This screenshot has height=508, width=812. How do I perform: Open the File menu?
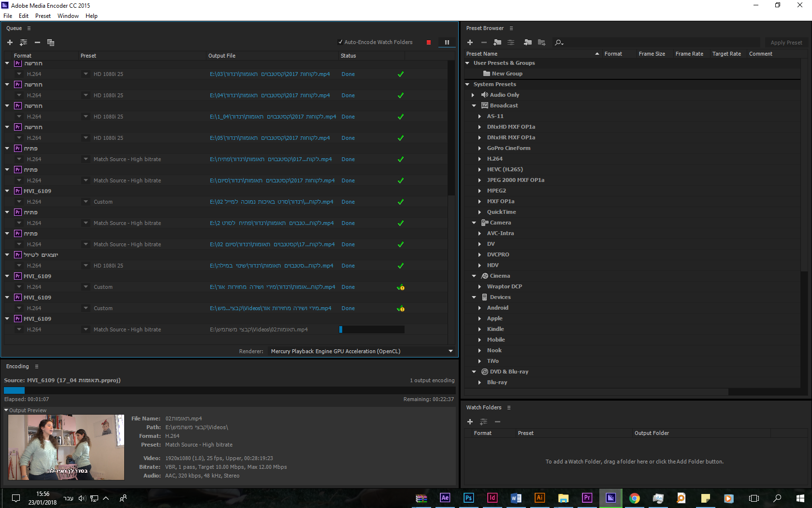click(8, 16)
